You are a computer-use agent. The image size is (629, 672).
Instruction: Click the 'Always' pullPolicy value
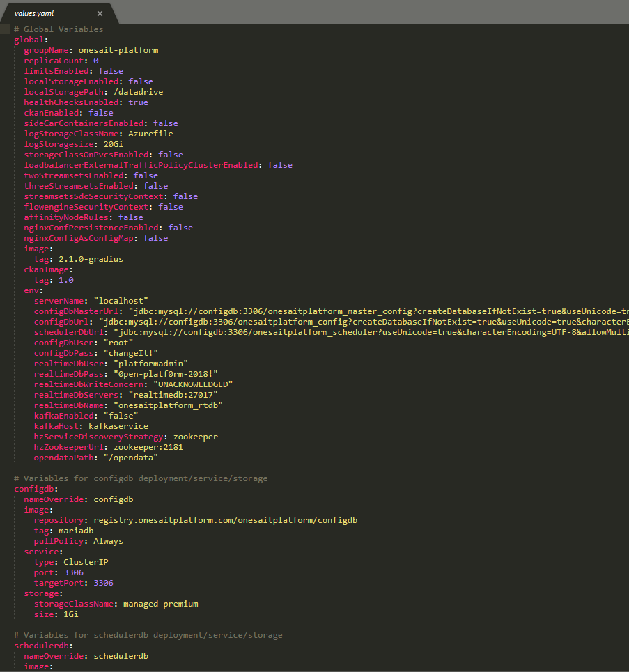(108, 541)
